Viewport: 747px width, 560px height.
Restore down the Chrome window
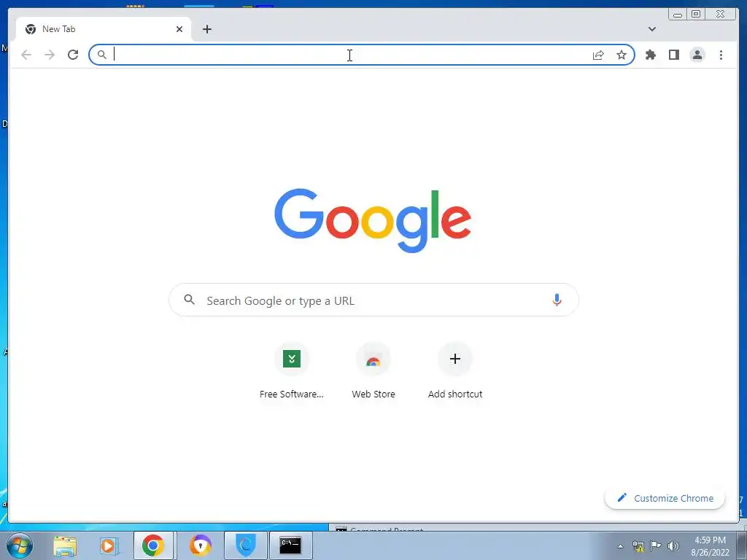[696, 15]
